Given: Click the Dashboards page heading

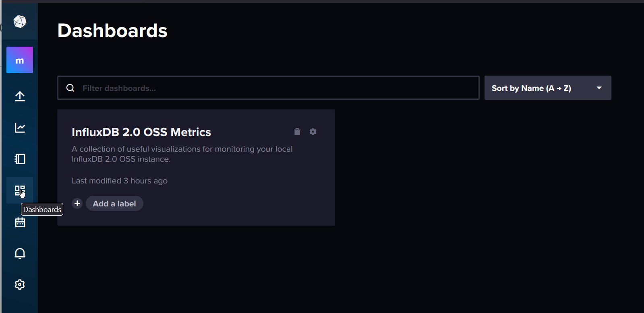Looking at the screenshot, I should 112,31.
